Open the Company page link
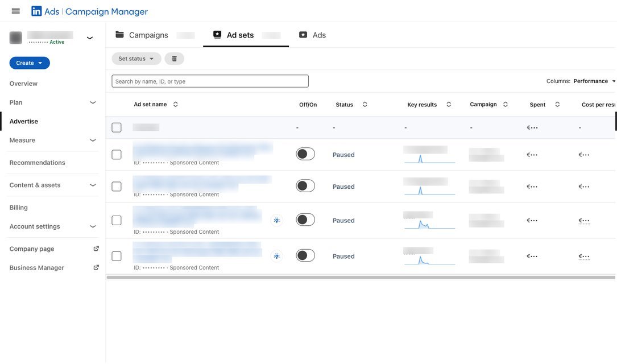Image resolution: width=617 pixels, height=364 pixels. (x=32, y=249)
